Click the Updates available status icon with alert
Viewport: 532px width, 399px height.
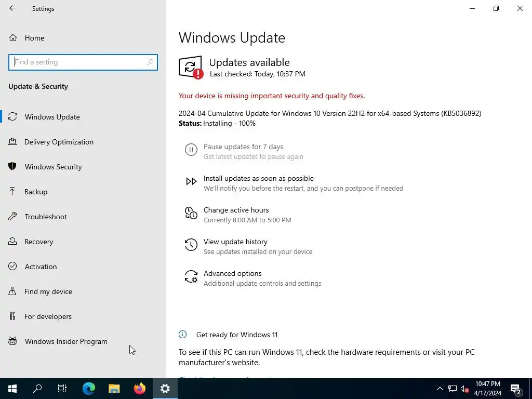[191, 67]
